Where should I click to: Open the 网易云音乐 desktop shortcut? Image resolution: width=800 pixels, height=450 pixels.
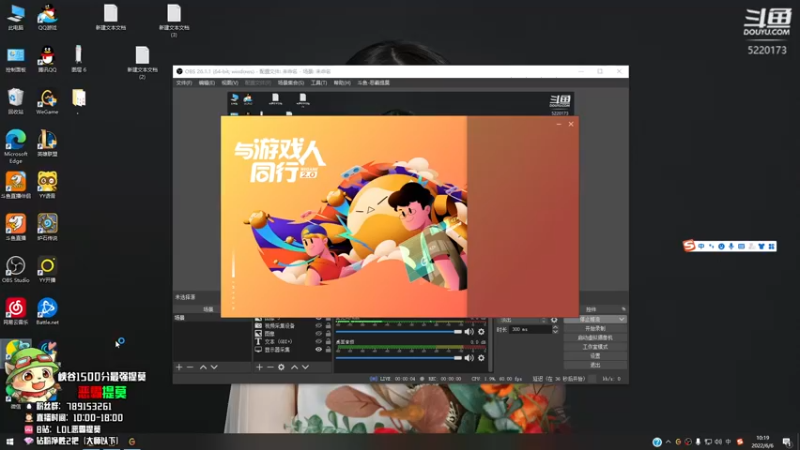pyautogui.click(x=15, y=312)
